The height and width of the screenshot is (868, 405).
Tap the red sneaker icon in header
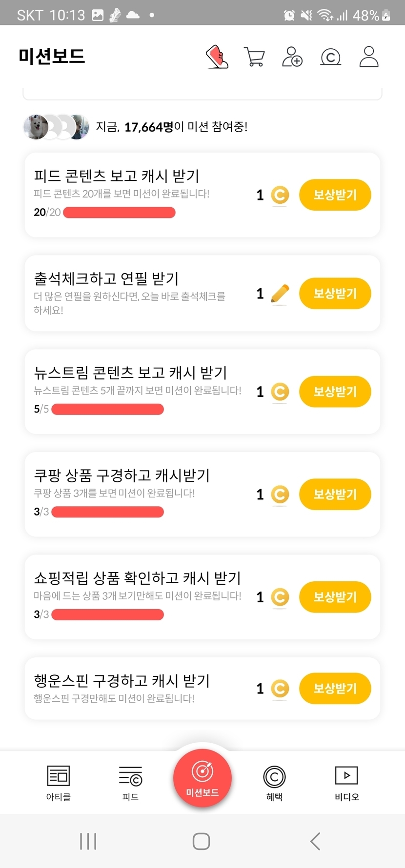coord(218,57)
